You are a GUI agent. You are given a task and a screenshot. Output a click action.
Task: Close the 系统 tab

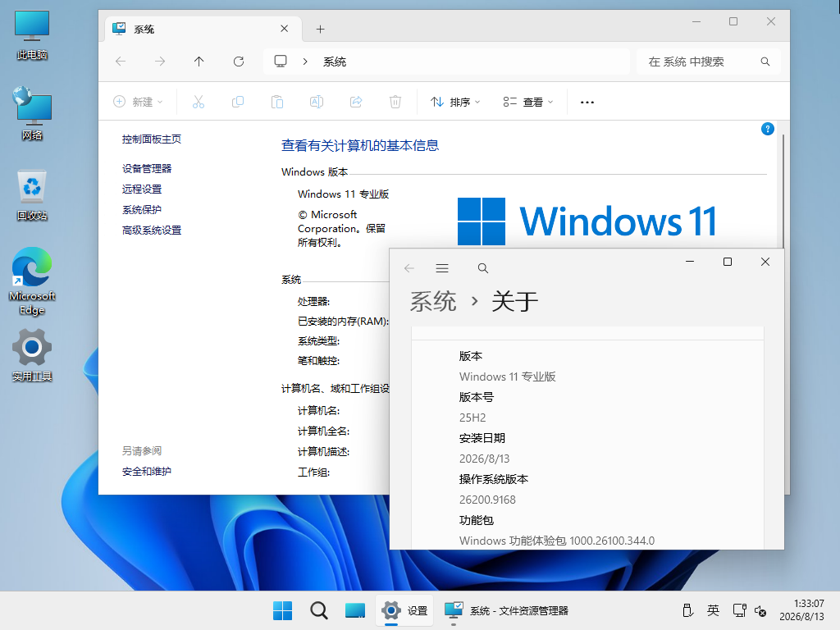pos(285,29)
